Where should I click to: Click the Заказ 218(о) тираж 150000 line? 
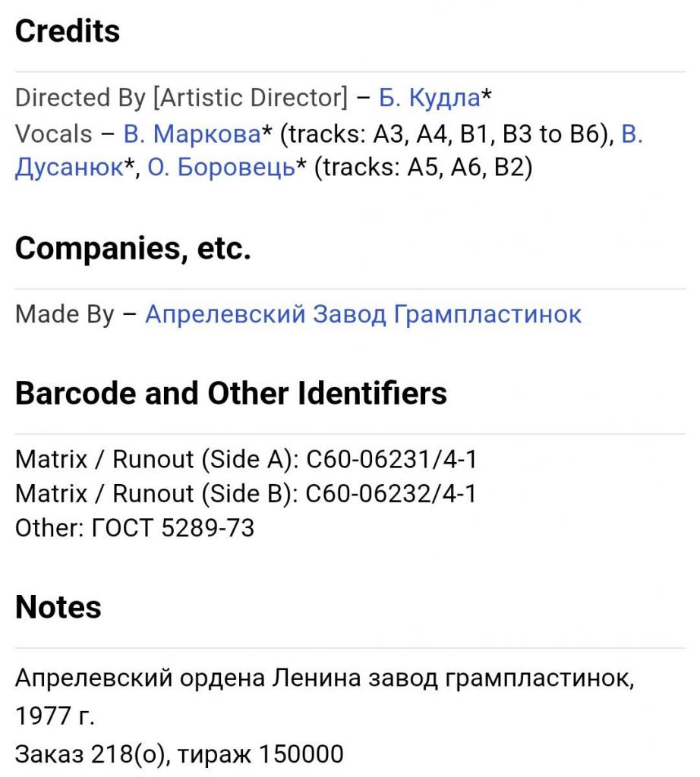pyautogui.click(x=179, y=754)
